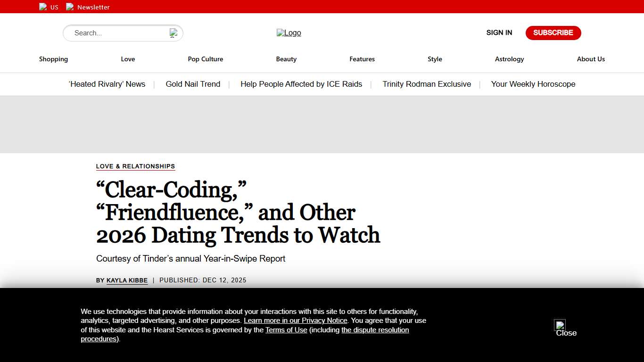Open the LOVE & RELATIONSHIPS category

tap(135, 166)
